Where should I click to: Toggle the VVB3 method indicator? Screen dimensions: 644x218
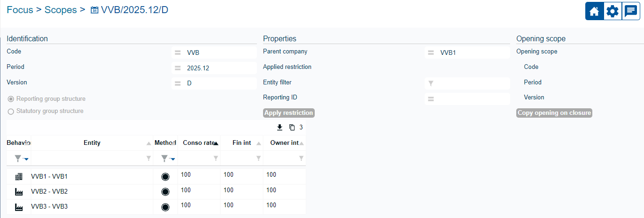click(165, 207)
